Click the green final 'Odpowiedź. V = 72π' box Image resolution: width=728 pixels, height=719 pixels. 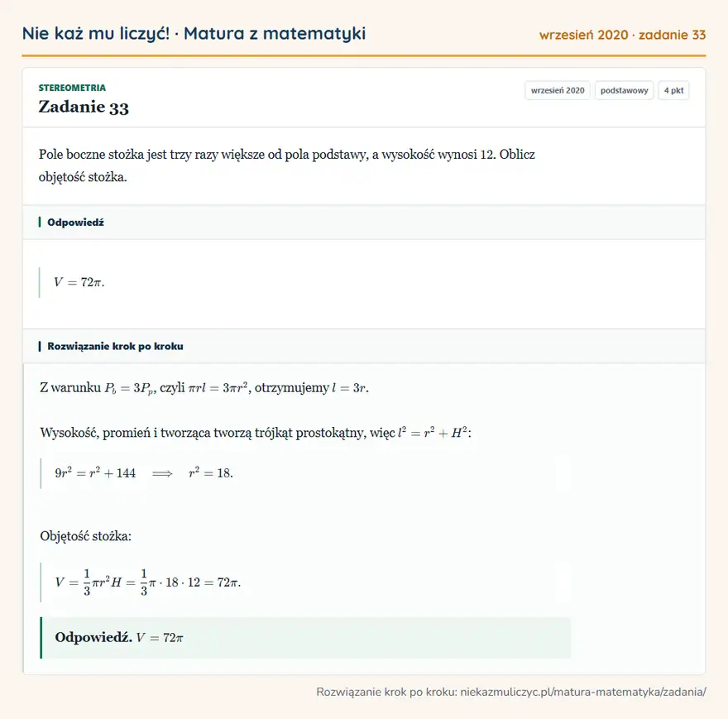[x=305, y=637]
